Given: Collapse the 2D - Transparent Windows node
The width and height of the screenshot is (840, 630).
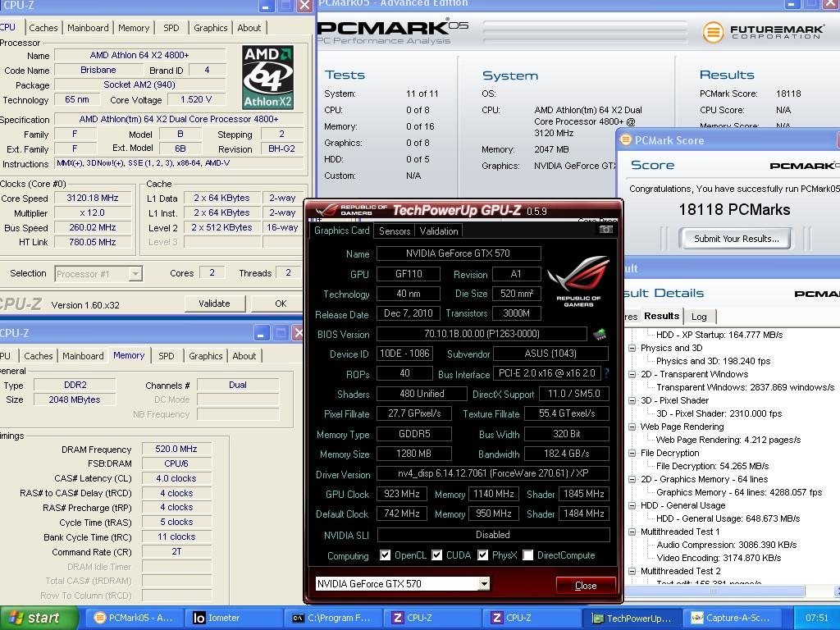Looking at the screenshot, I should (632, 374).
